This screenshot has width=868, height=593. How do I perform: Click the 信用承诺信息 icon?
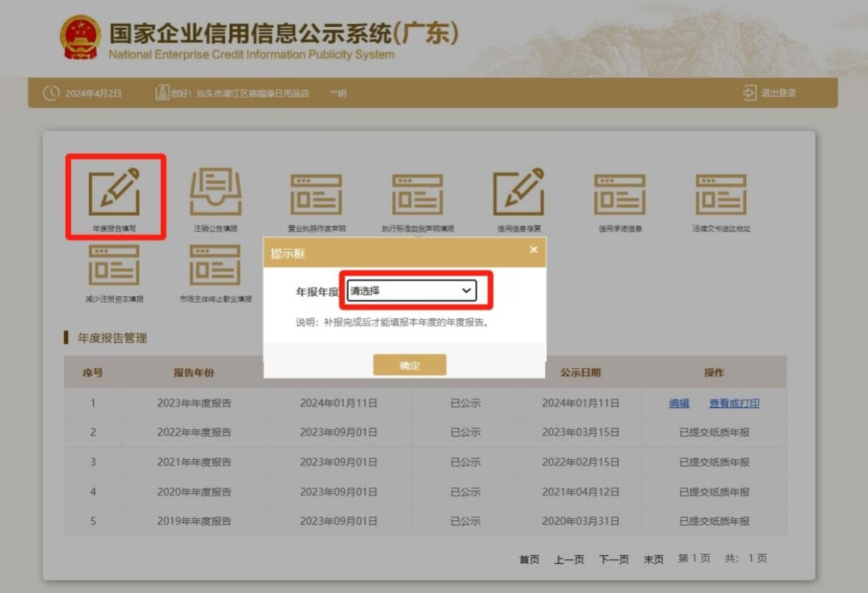(x=620, y=195)
